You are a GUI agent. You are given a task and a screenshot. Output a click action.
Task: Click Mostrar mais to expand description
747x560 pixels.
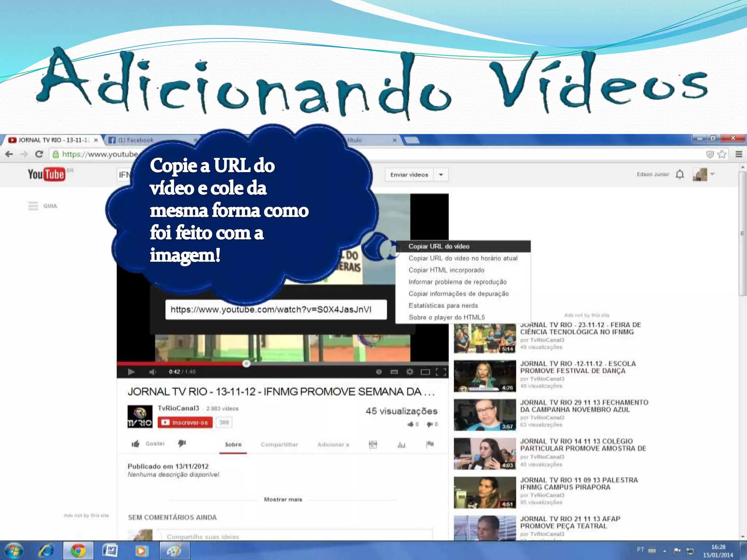pyautogui.click(x=283, y=499)
